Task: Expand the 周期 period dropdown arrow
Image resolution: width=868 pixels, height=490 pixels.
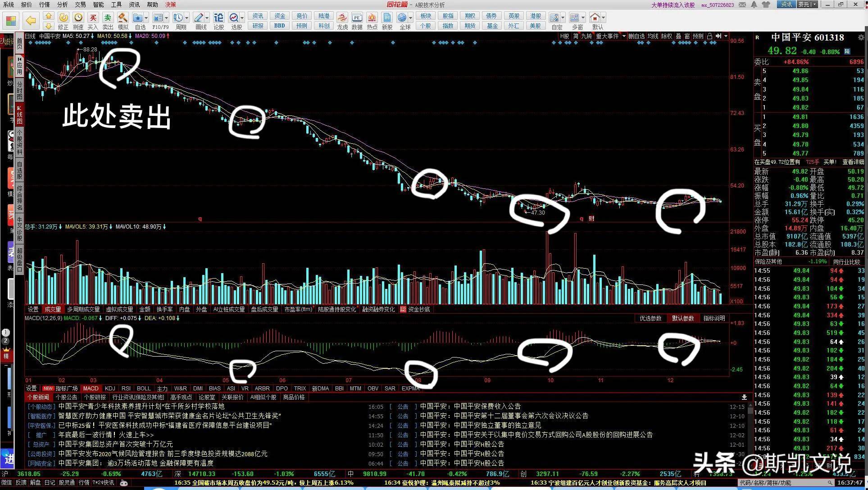Action: 187,18
